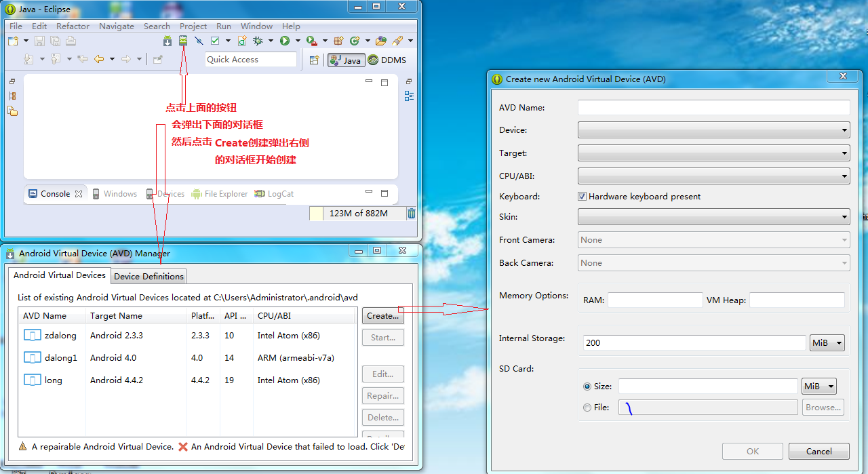Select the AVD named long with Android 4.4.2

pos(186,380)
